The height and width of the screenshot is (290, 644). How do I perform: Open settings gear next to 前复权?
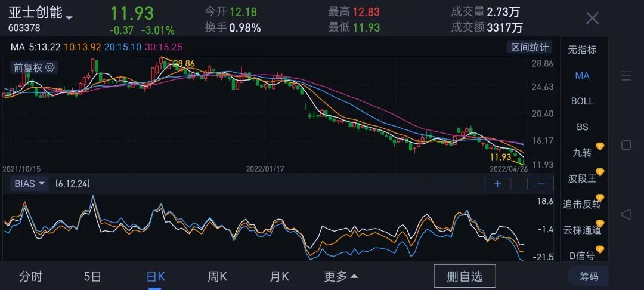(50, 67)
